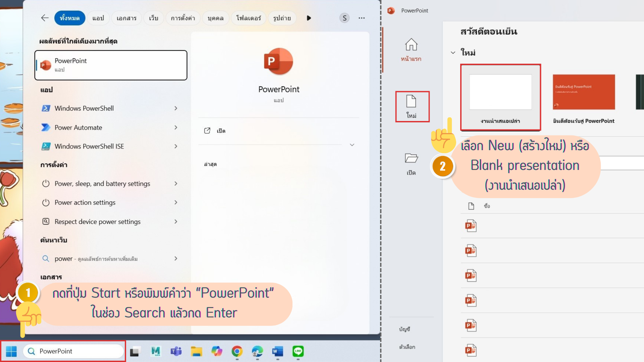The height and width of the screenshot is (362, 644).
Task: Open Task View on the taskbar
Action: [135, 351]
